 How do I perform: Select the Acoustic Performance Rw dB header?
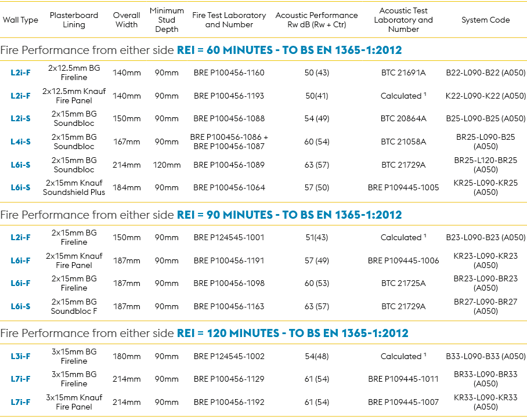316,20
